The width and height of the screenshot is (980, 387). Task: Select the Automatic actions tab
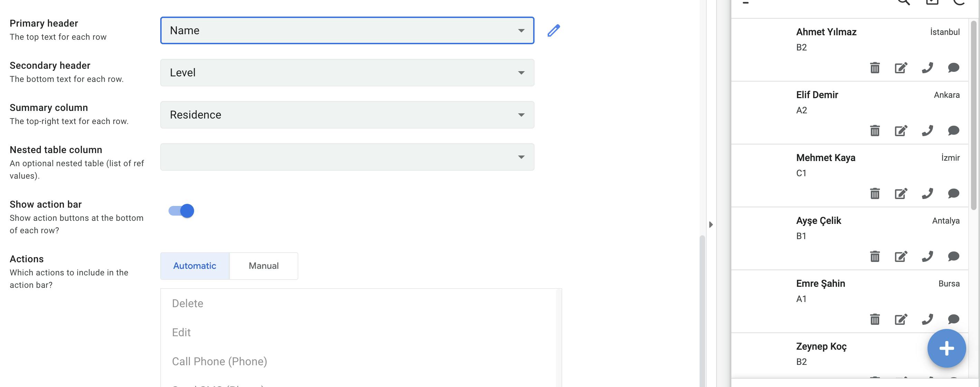(195, 266)
